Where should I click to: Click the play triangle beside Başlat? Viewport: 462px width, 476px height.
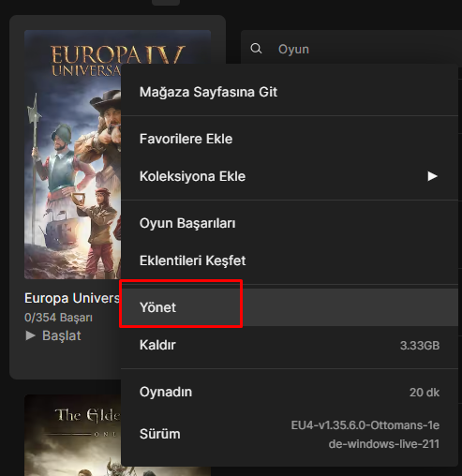[30, 335]
